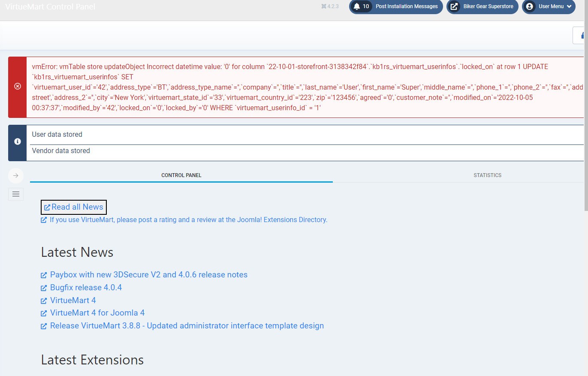Screen dimensions: 588x376
Task: Expand sidebar with the right-arrow toggle
Action: pyautogui.click(x=16, y=175)
